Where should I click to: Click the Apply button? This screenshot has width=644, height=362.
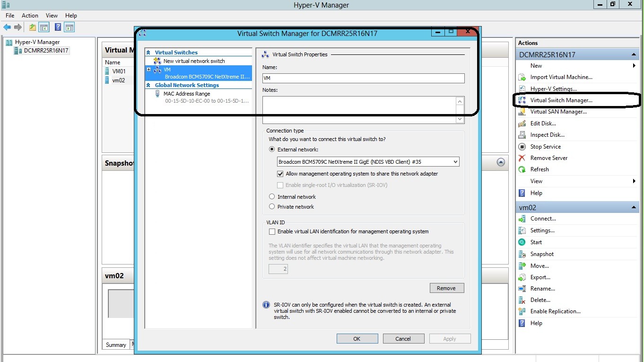point(450,339)
